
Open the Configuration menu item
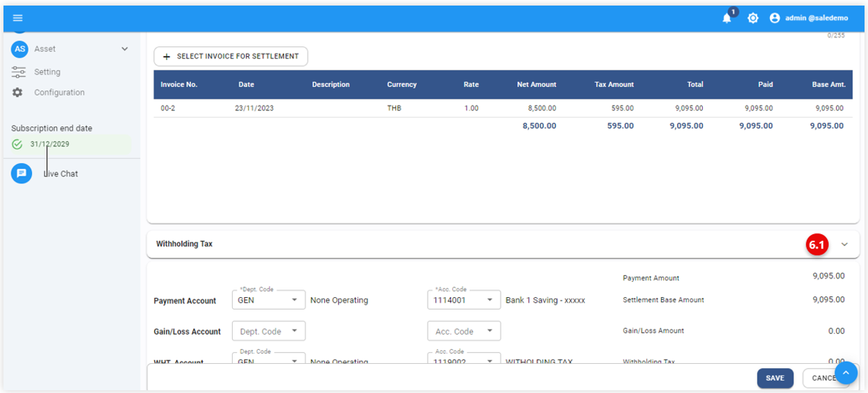tap(59, 92)
